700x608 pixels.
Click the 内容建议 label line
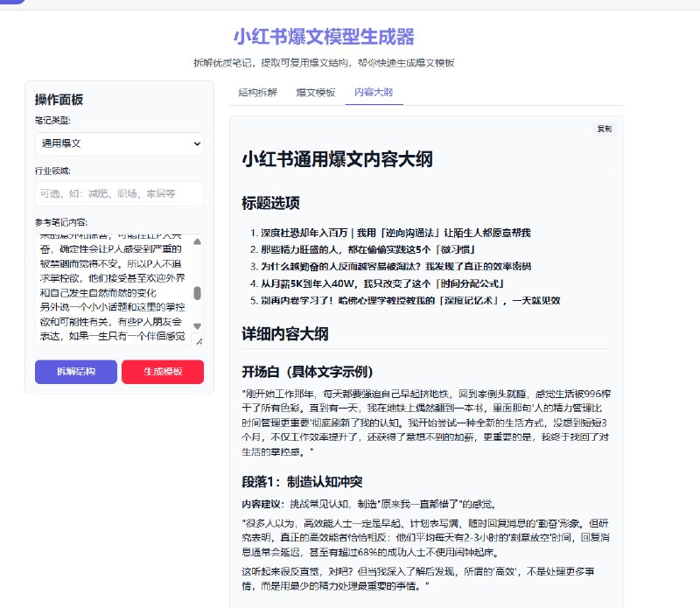point(369,505)
